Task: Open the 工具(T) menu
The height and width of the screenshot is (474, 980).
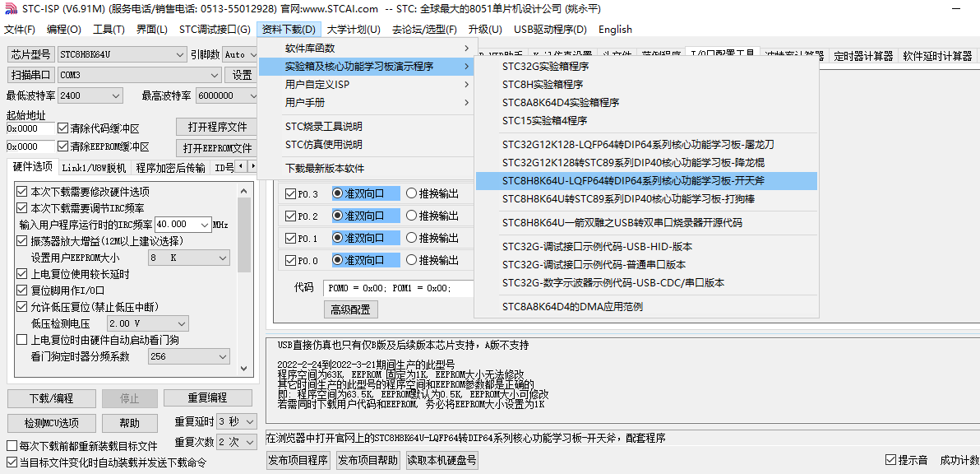Action: pos(109,30)
